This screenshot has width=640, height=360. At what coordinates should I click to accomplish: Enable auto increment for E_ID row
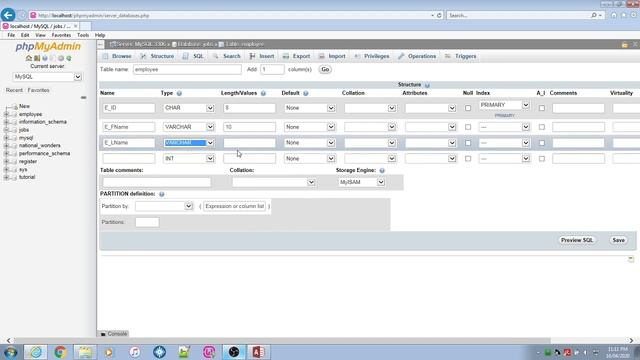click(542, 108)
